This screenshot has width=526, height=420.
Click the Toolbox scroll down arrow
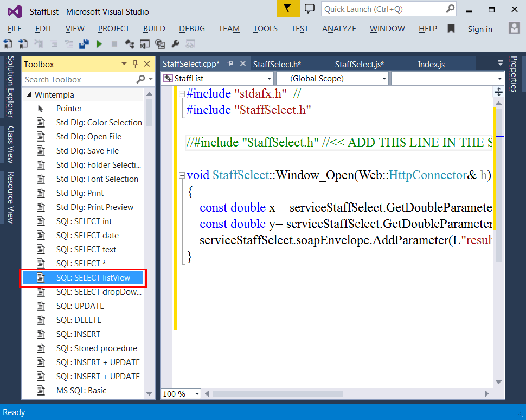[150, 393]
